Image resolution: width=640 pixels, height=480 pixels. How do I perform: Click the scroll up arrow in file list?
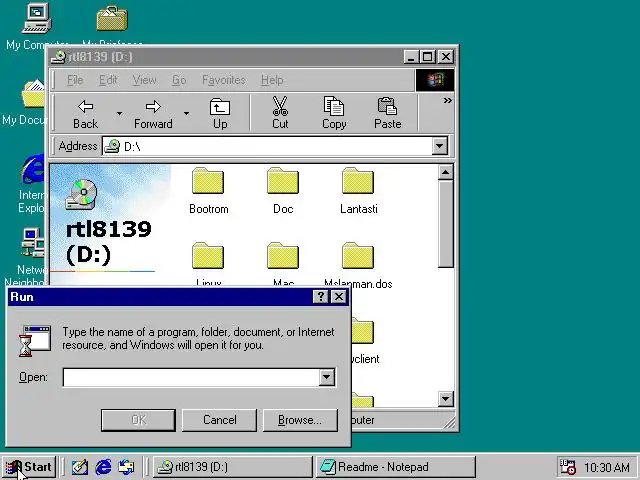445,172
